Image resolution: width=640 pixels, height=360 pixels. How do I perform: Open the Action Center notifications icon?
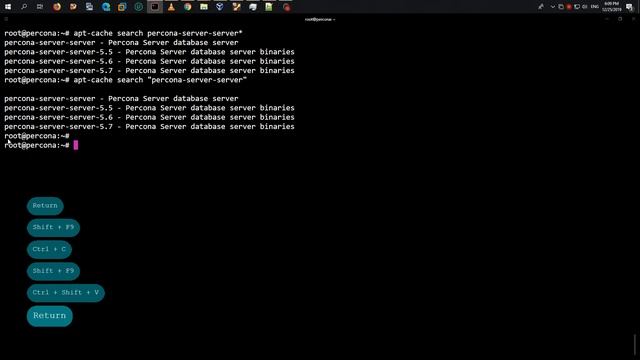[629, 7]
